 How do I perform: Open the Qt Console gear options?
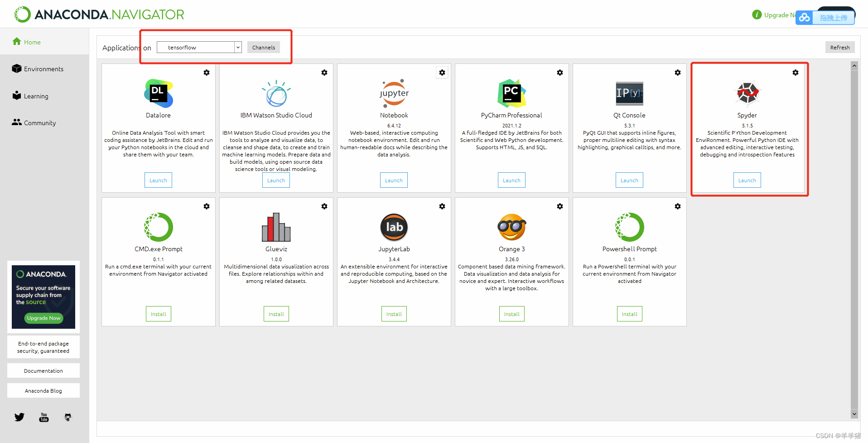click(x=678, y=73)
